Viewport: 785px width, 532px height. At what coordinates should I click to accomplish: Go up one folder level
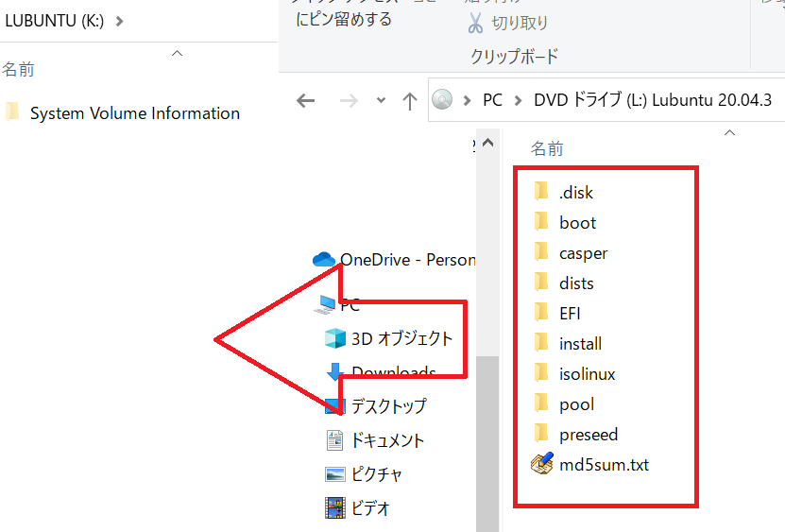(x=410, y=101)
